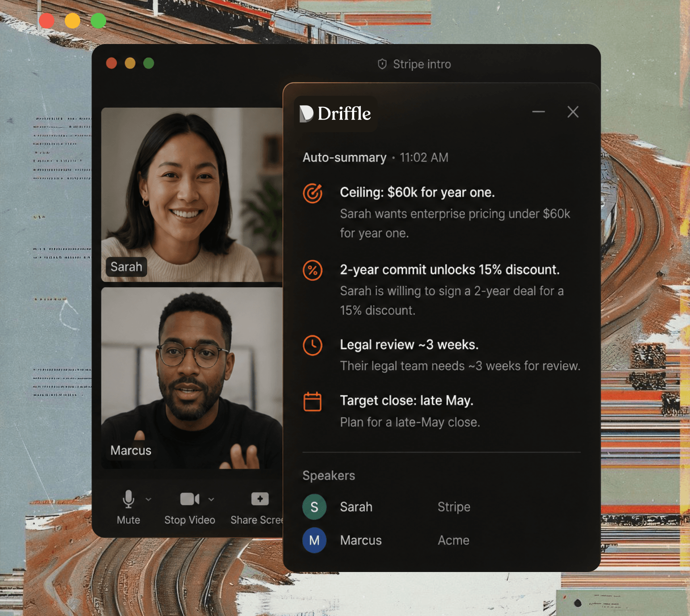The image size is (690, 616).
Task: Click Sarah's green S avatar
Action: tap(315, 507)
